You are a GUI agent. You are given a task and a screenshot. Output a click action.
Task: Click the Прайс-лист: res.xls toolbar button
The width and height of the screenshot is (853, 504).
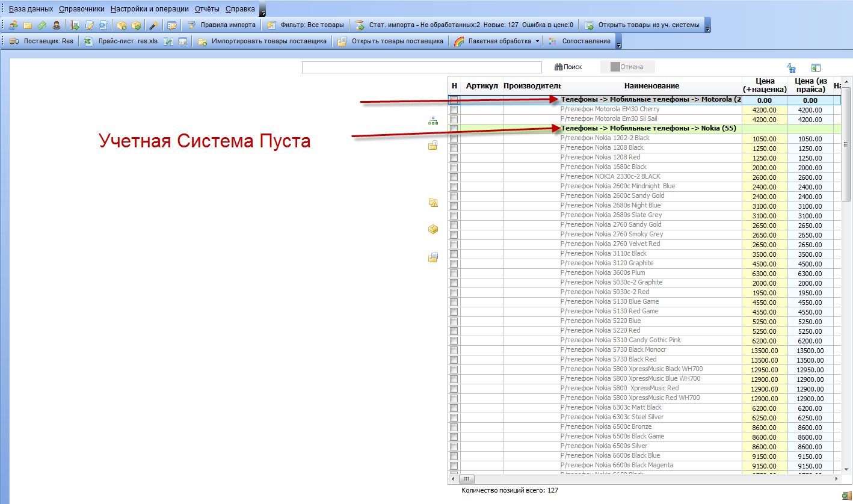coord(121,41)
